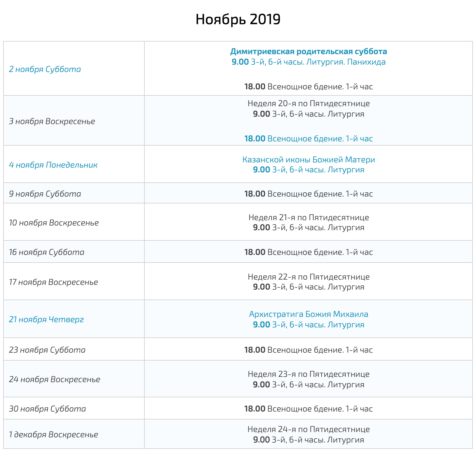Image resolution: width=476 pixels, height=452 pixels.
Task: Click the "3 ноября Воскресенье" date cell
Action: pyautogui.click(x=52, y=121)
